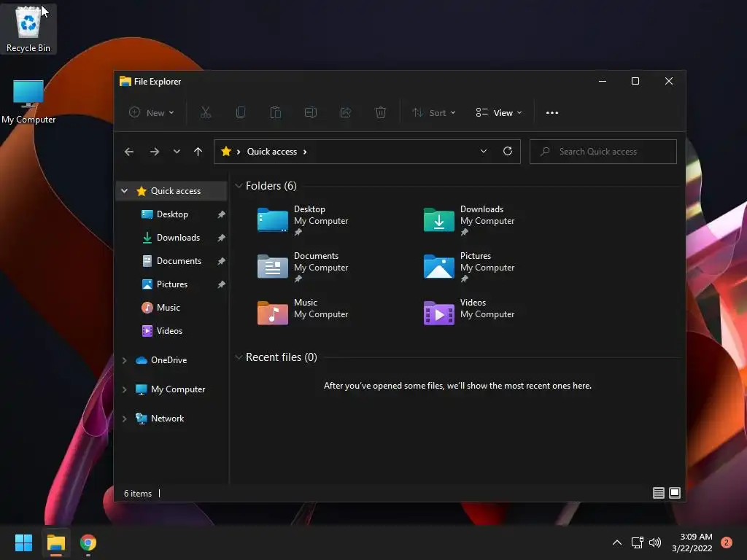Screen dimensions: 747x560
Task: Open the Desktop folder tile in Folders
Action: (x=303, y=220)
